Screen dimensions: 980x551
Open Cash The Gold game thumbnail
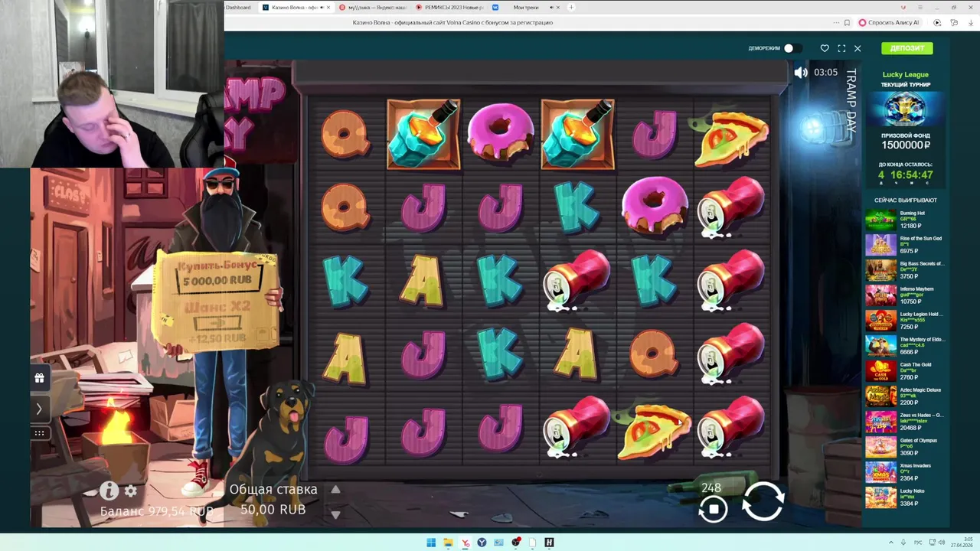point(880,371)
